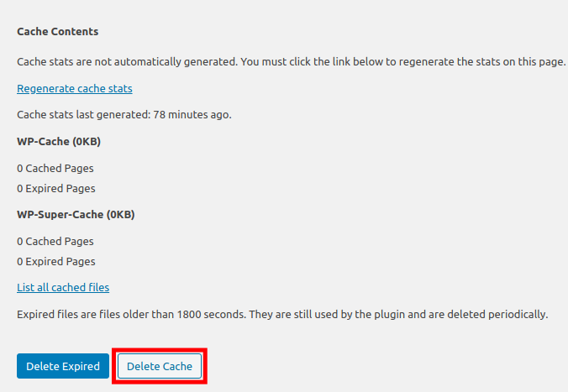Image resolution: width=568 pixels, height=392 pixels.
Task: Click the WP-Cache (0KB) heading
Action: click(x=59, y=141)
